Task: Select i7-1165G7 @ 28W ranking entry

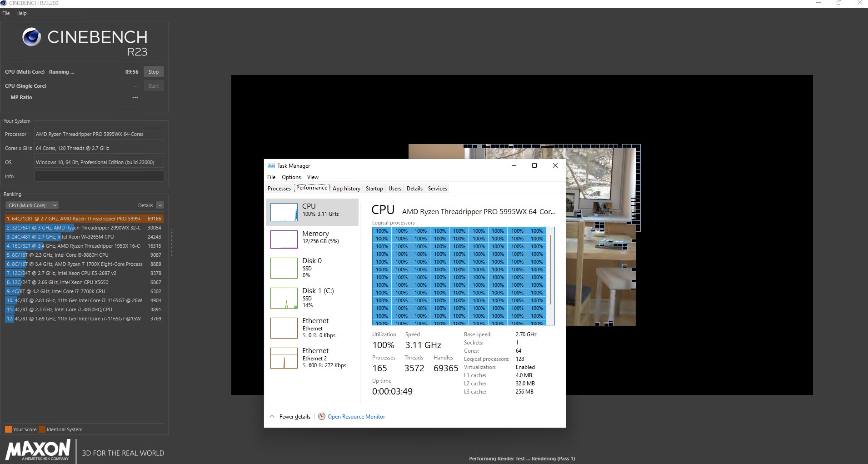Action: pos(84,300)
